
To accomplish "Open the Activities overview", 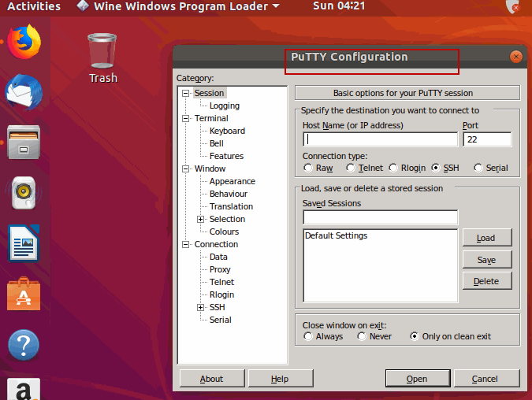I will tap(34, 6).
